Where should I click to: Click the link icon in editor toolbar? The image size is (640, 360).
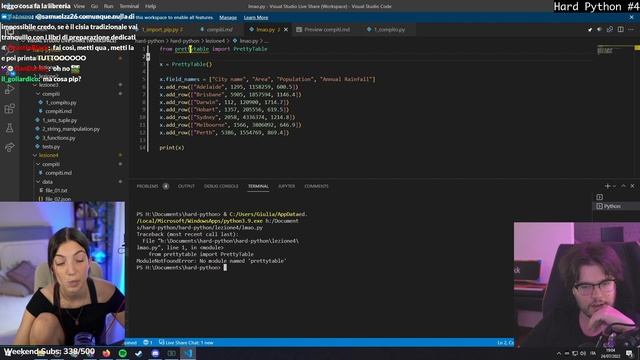click(610, 29)
